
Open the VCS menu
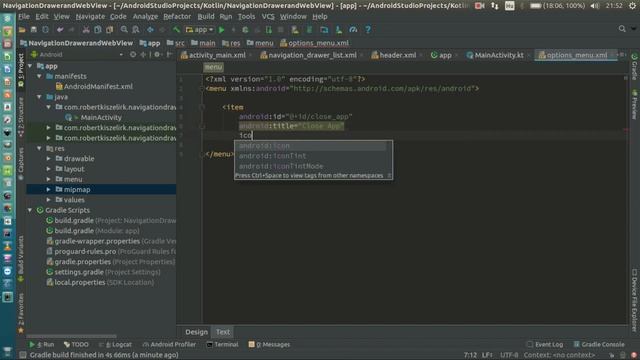[268, 17]
